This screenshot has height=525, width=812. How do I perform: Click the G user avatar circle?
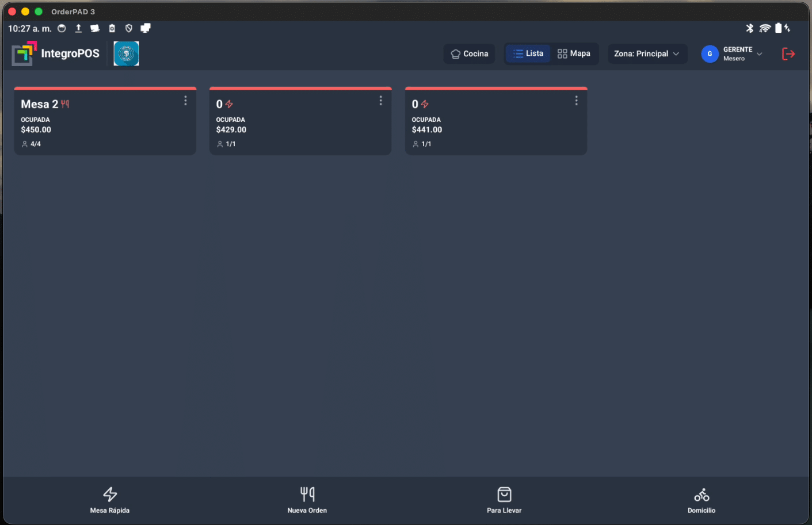[710, 54]
